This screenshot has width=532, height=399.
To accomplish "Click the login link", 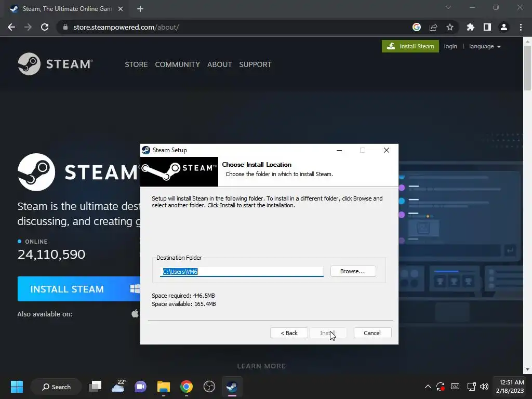I will click(x=450, y=46).
